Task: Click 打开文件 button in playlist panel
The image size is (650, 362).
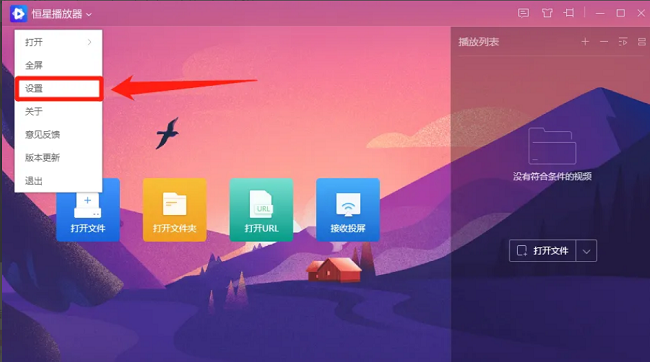Action: 542,251
